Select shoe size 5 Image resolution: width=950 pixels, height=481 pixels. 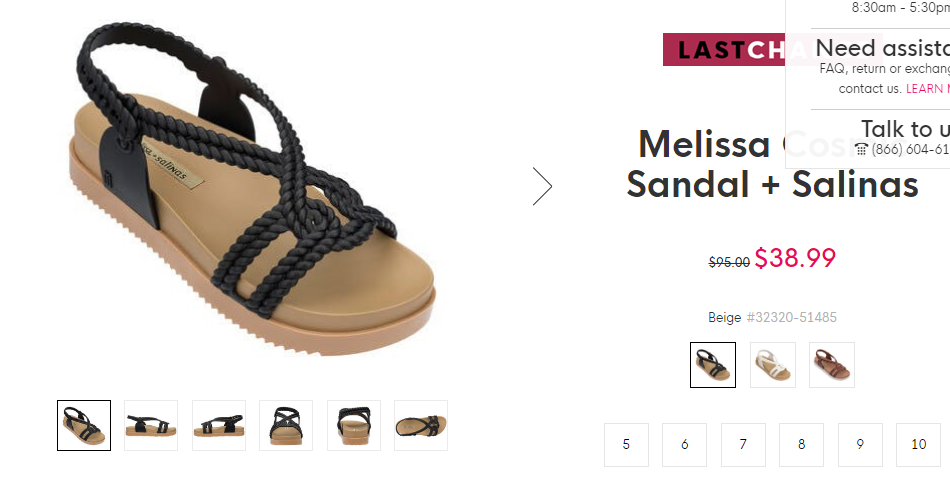(x=626, y=445)
